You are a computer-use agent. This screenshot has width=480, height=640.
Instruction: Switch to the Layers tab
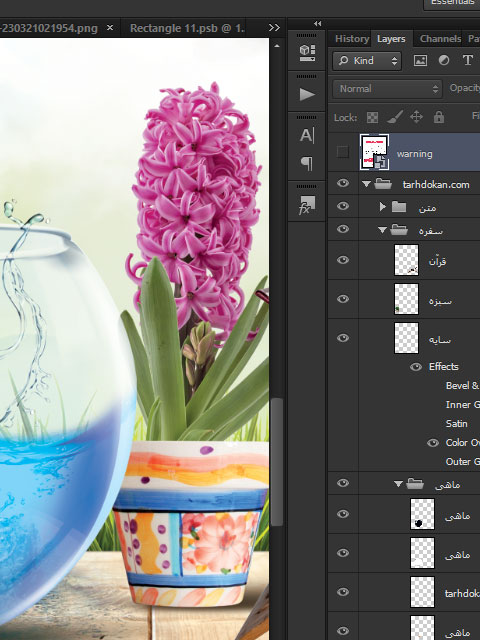(391, 39)
